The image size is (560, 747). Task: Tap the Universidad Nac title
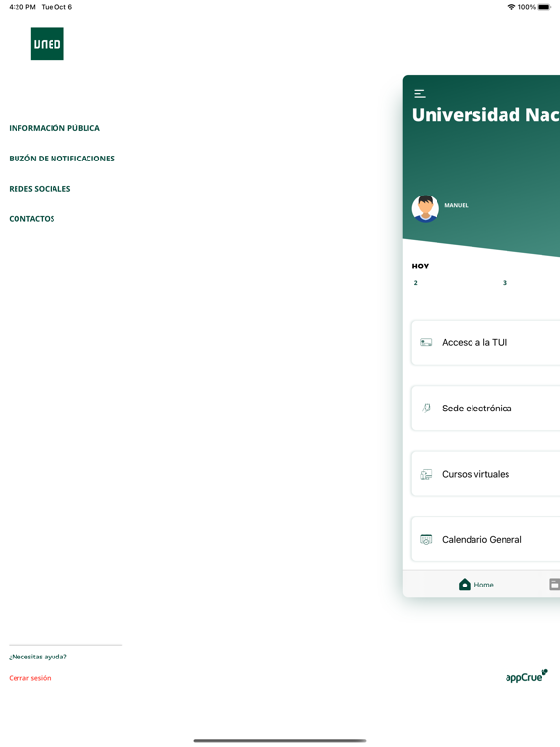(x=486, y=115)
